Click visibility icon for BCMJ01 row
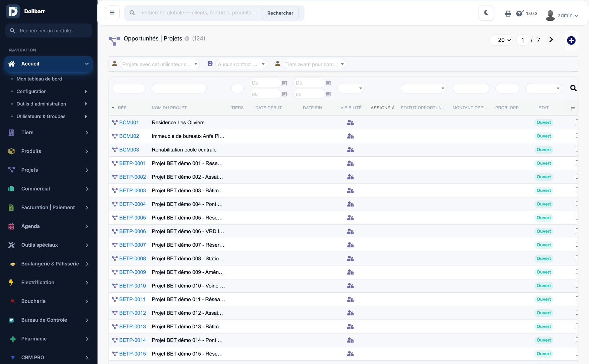589x364 pixels. [x=350, y=122]
